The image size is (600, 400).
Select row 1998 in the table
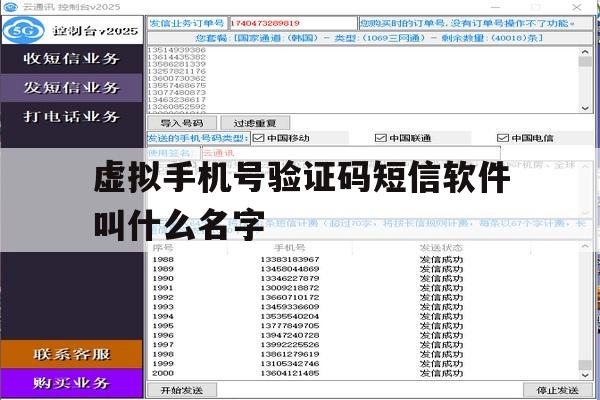pos(364,354)
